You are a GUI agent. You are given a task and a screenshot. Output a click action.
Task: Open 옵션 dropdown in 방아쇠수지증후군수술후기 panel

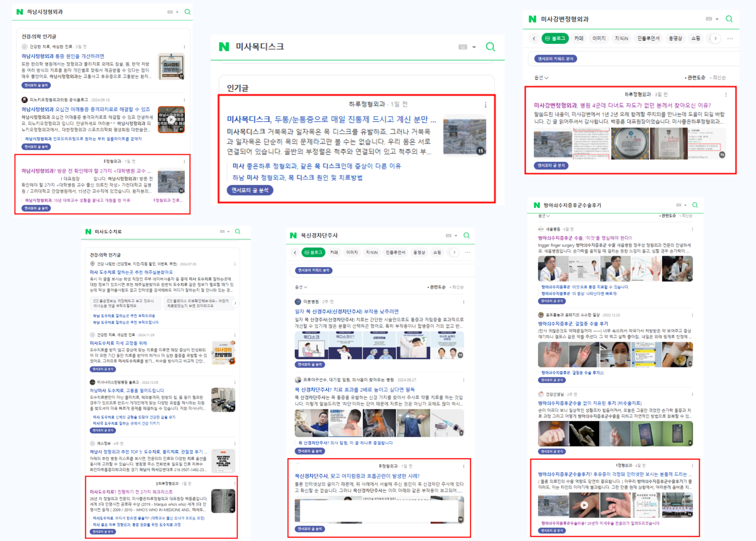pos(544,216)
